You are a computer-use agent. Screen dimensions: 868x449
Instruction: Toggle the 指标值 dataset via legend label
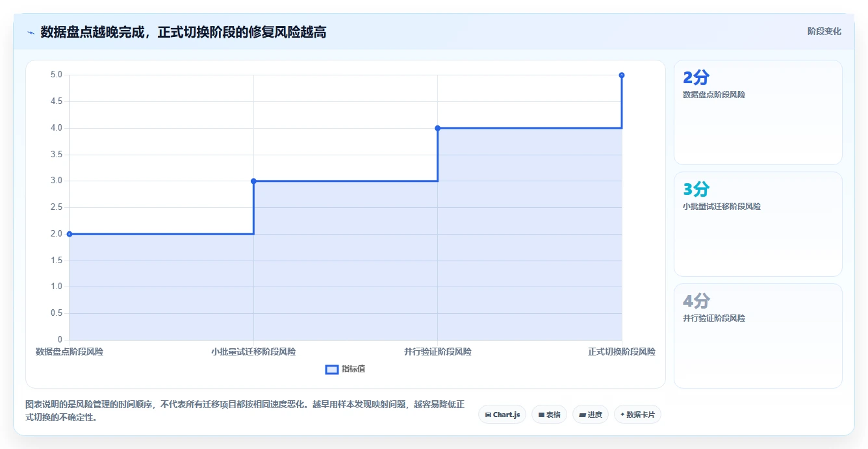coord(353,369)
